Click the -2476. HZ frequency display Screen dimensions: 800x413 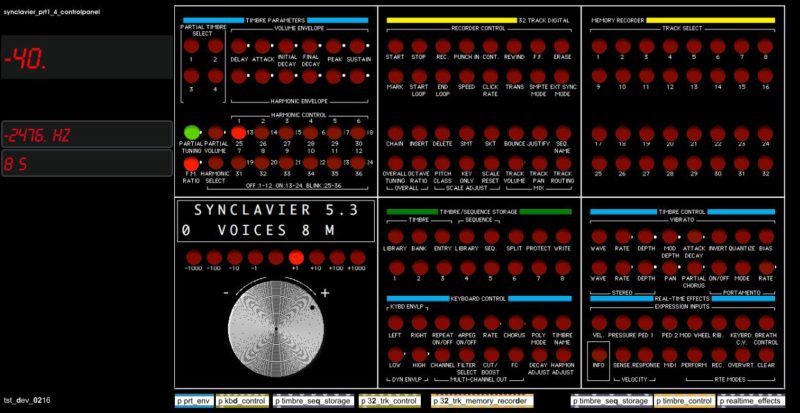point(87,134)
